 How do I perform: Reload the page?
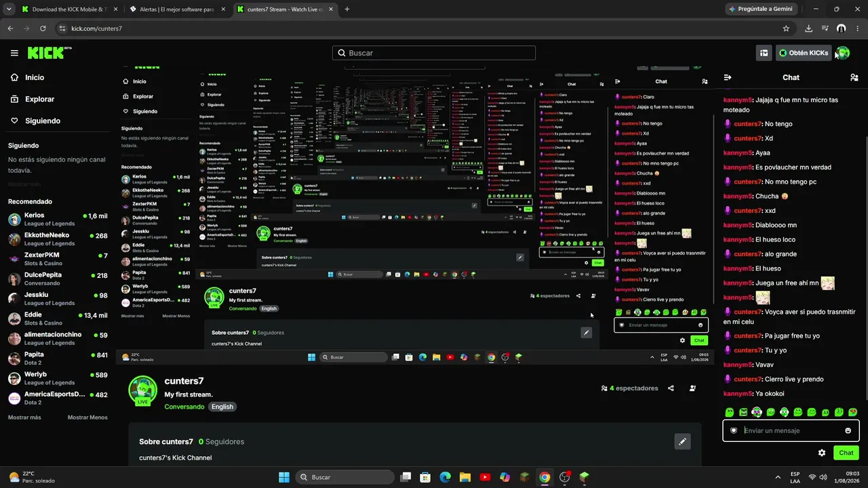point(43,28)
